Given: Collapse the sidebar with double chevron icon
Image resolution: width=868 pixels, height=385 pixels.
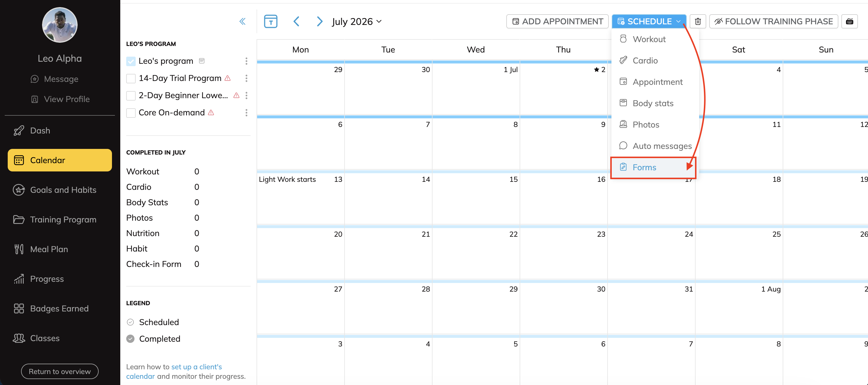Looking at the screenshot, I should pyautogui.click(x=242, y=21).
